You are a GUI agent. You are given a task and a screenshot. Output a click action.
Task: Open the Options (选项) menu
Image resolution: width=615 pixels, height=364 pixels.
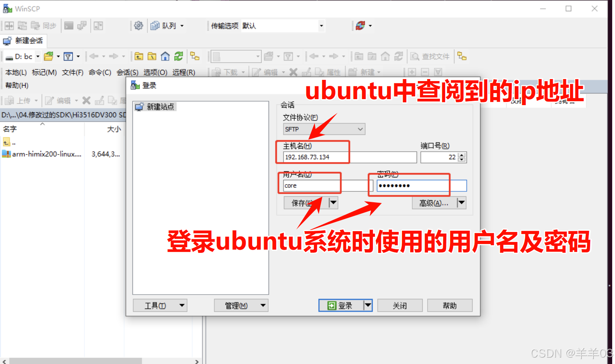[x=155, y=72]
